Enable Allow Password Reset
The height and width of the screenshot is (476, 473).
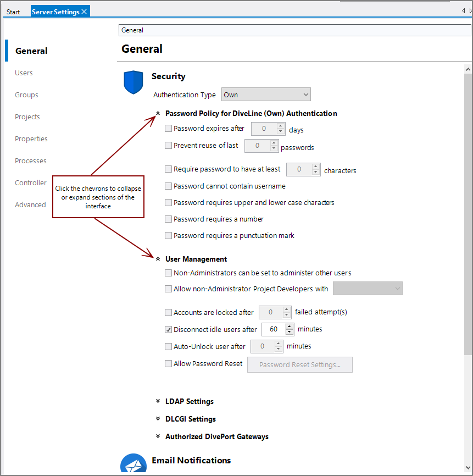click(x=168, y=363)
